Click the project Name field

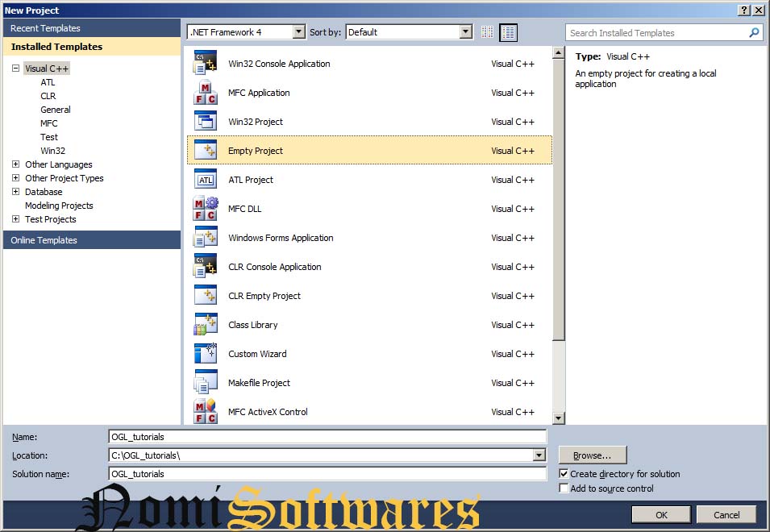pyautogui.click(x=327, y=437)
